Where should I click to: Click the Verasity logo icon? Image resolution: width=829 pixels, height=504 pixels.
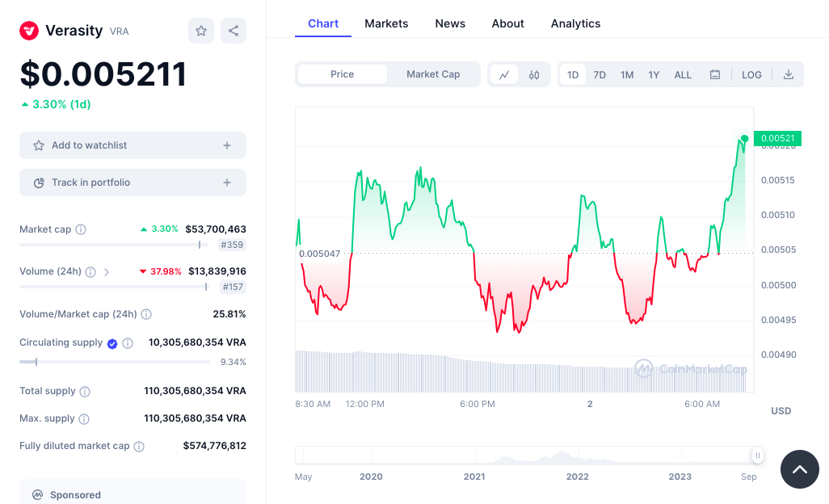click(29, 31)
